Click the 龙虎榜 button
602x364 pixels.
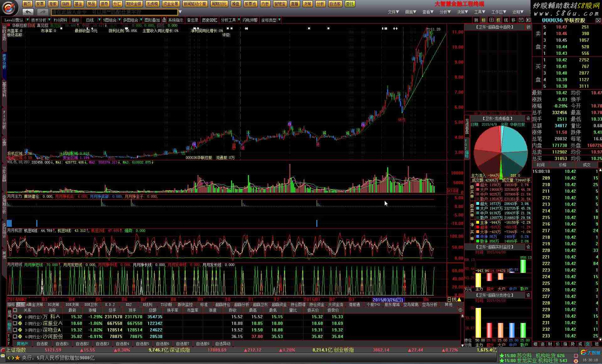[x=152, y=4]
